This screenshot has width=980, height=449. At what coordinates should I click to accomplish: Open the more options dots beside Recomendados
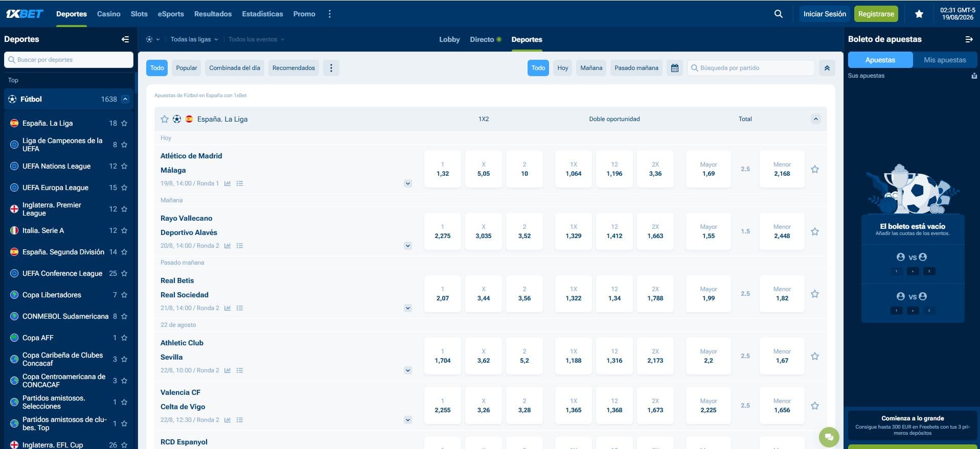331,68
